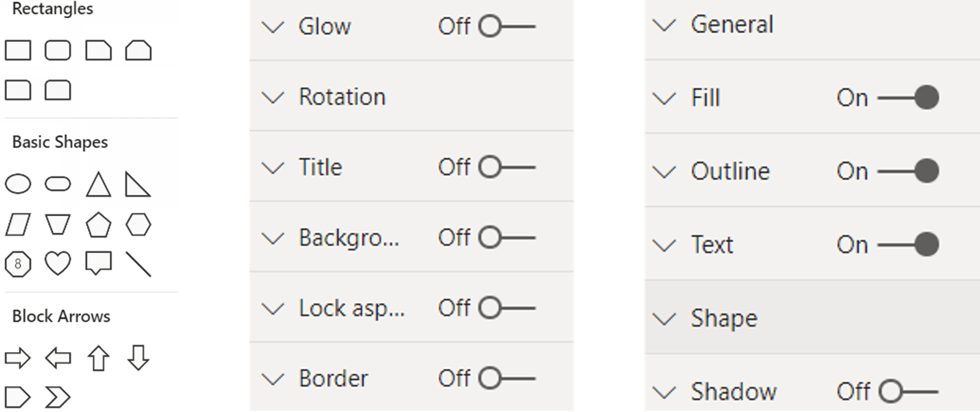Choose the speech bubble shape
The height and width of the screenshot is (412, 980).
[x=98, y=263]
